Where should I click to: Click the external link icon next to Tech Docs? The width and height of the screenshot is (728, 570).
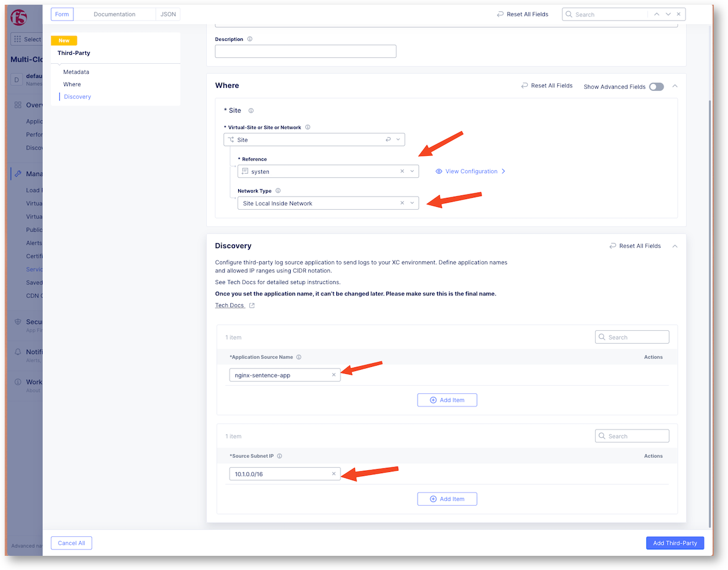(252, 305)
